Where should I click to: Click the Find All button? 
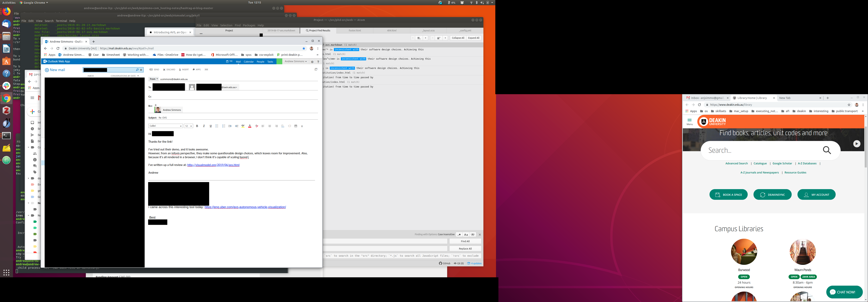(465, 241)
